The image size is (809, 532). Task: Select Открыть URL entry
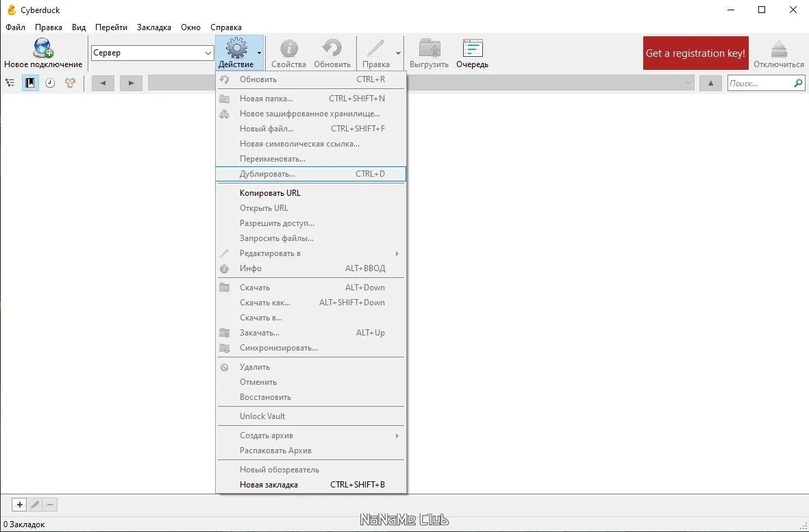pos(310,207)
